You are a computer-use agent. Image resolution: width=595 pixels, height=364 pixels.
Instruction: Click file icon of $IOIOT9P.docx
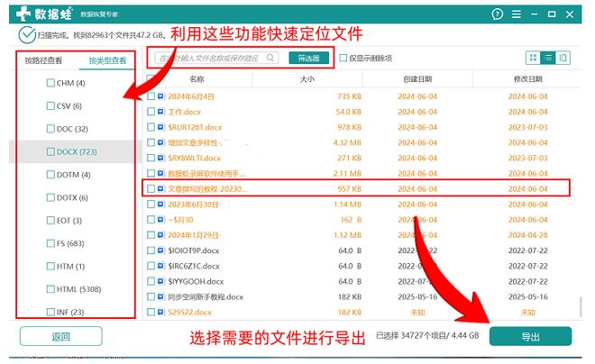click(x=160, y=250)
